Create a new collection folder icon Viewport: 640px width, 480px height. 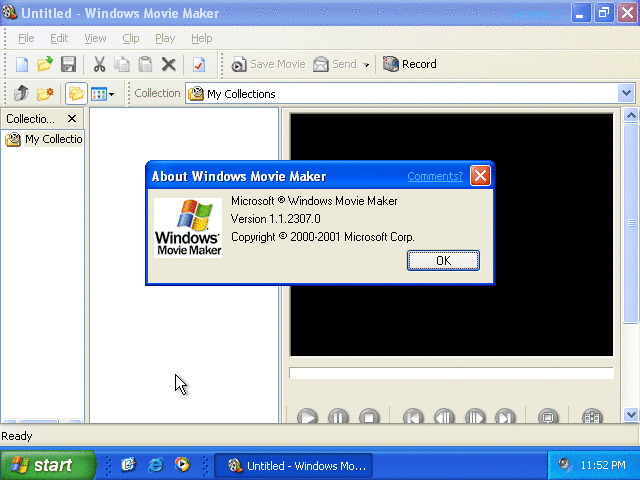coord(45,93)
